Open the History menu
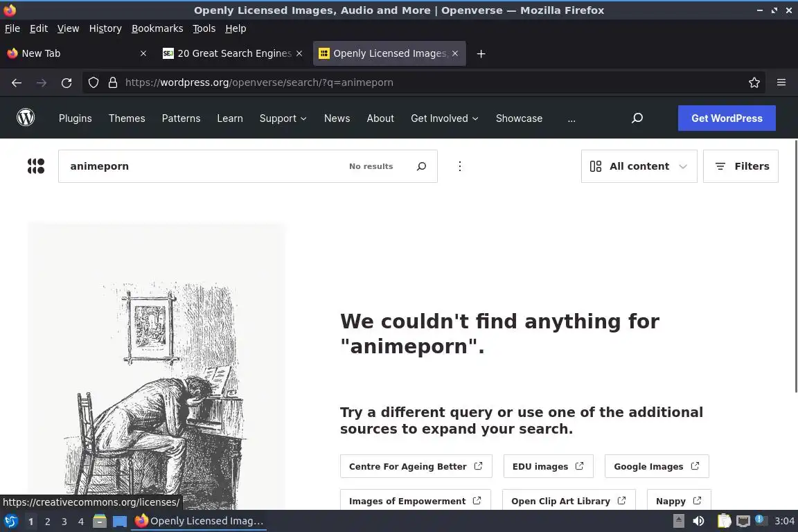The height and width of the screenshot is (532, 798). pos(105,28)
